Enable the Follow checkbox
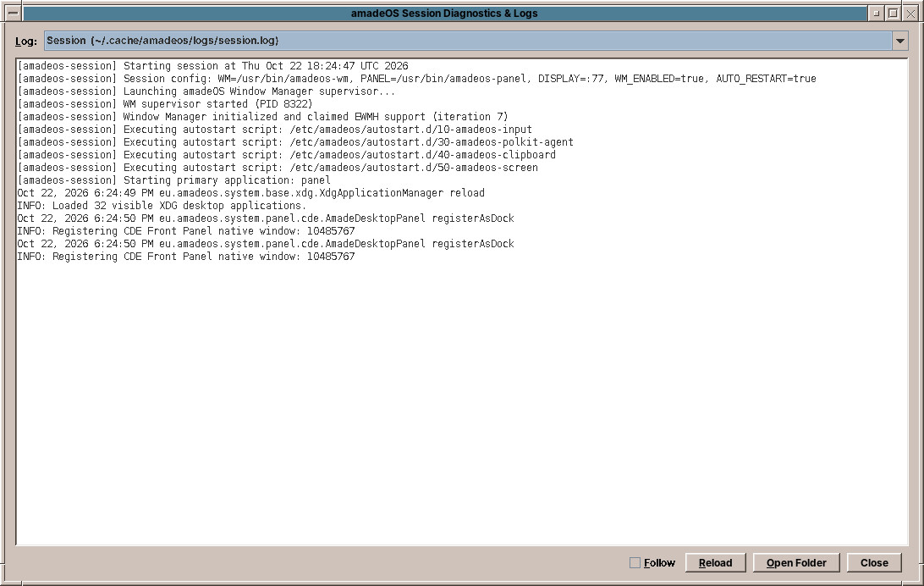Viewport: 924px width, 586px height. 635,563
